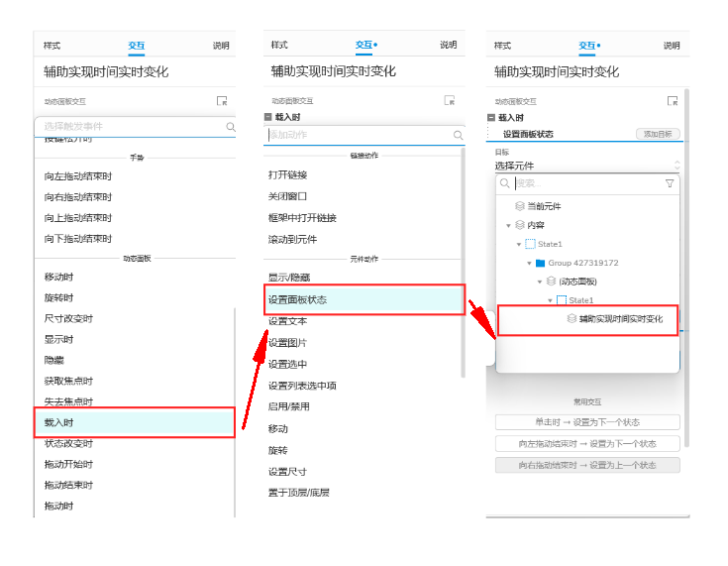This screenshot has width=728, height=566.
Task: Click the interaction editor icon in the left panel
Action: 222,101
